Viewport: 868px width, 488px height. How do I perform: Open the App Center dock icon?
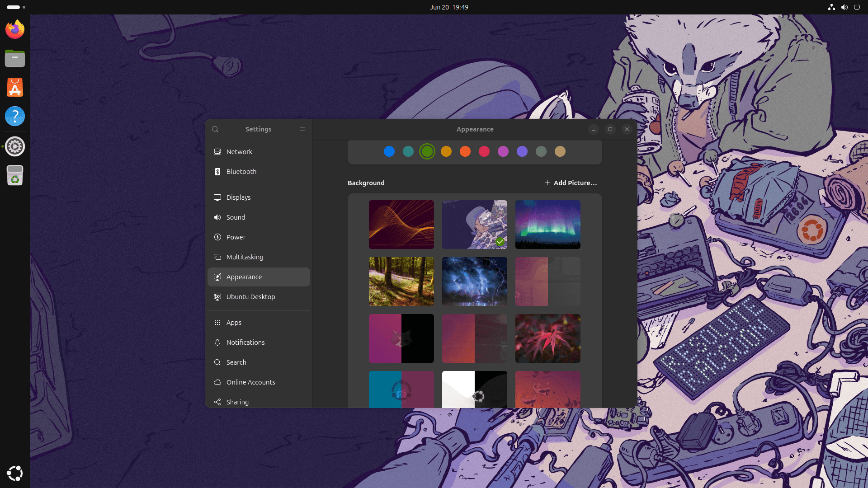[x=15, y=87]
